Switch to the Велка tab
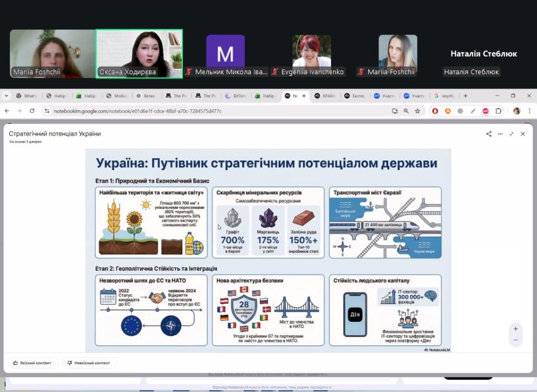537x392 pixels. pos(146,96)
